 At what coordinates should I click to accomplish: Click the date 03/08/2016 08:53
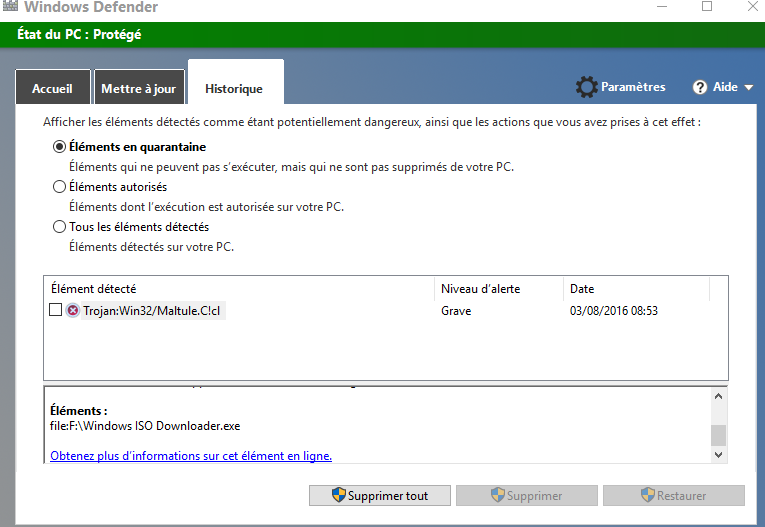pos(614,311)
